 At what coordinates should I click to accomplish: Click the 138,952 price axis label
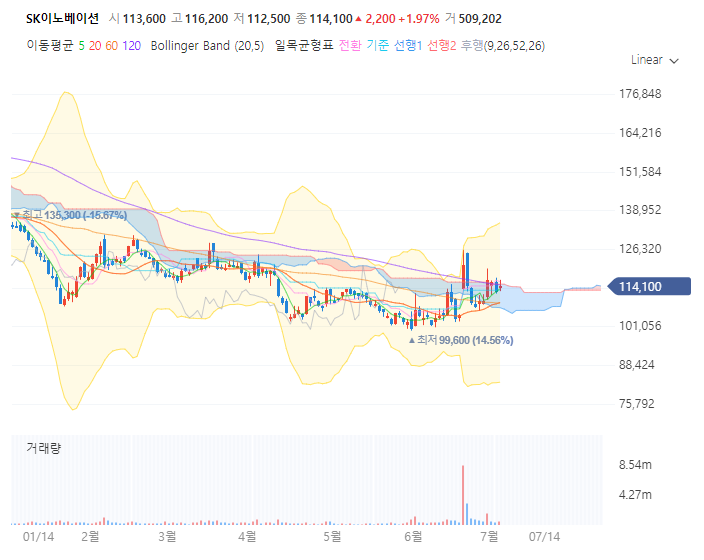(640, 210)
